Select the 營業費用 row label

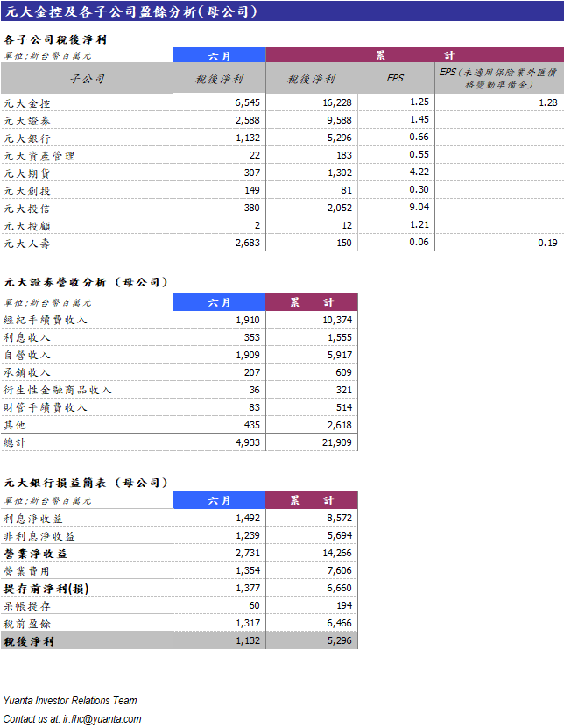click(27, 571)
